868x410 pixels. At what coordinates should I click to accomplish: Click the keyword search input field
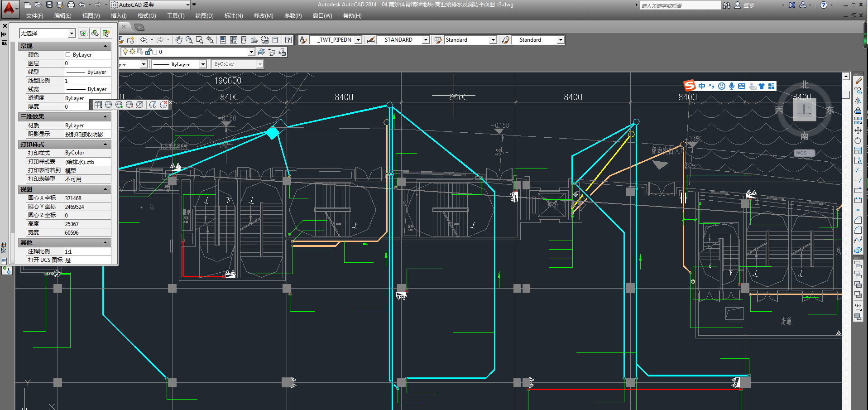tap(680, 5)
